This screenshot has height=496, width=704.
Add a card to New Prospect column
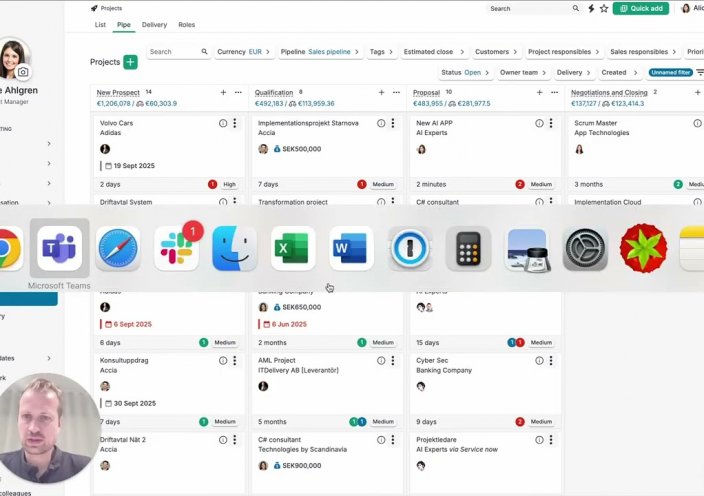pyautogui.click(x=223, y=92)
